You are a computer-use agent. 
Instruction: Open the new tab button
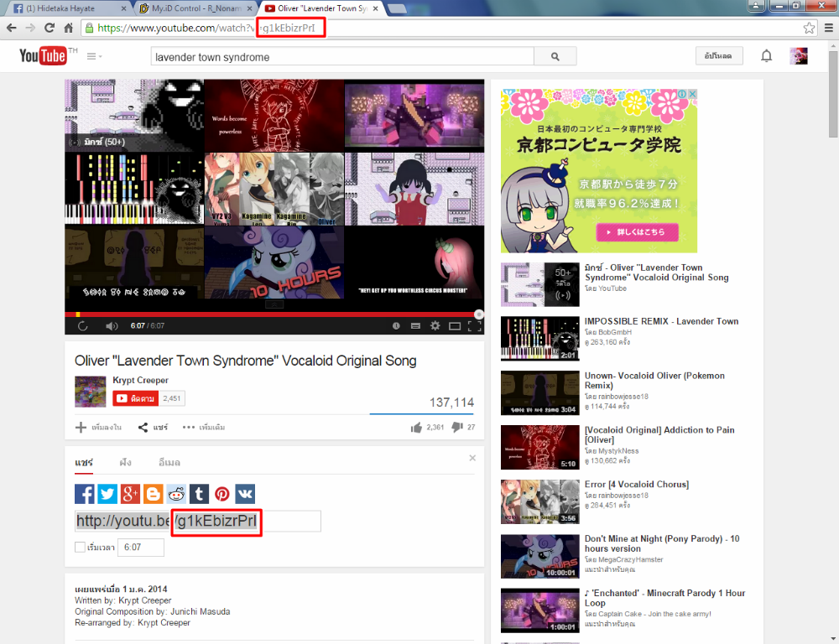(x=397, y=8)
